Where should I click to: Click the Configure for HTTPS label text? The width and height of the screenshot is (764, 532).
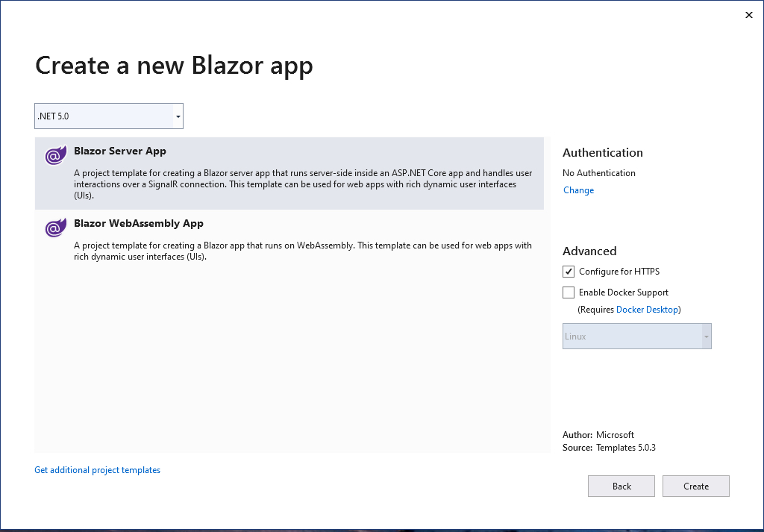[x=619, y=272]
